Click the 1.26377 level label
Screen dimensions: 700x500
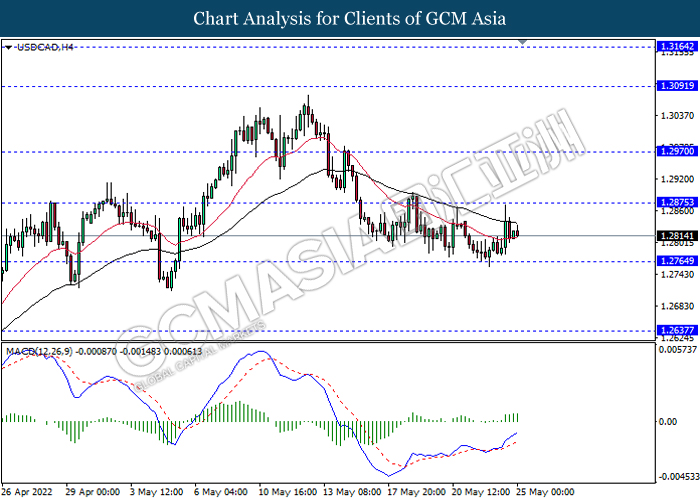click(x=677, y=330)
